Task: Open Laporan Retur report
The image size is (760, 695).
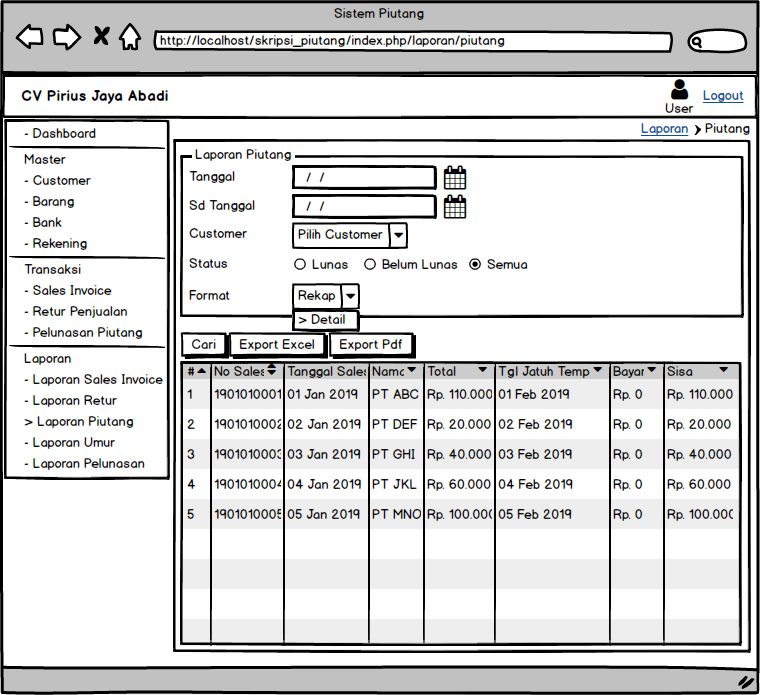Action: pyautogui.click(x=71, y=401)
